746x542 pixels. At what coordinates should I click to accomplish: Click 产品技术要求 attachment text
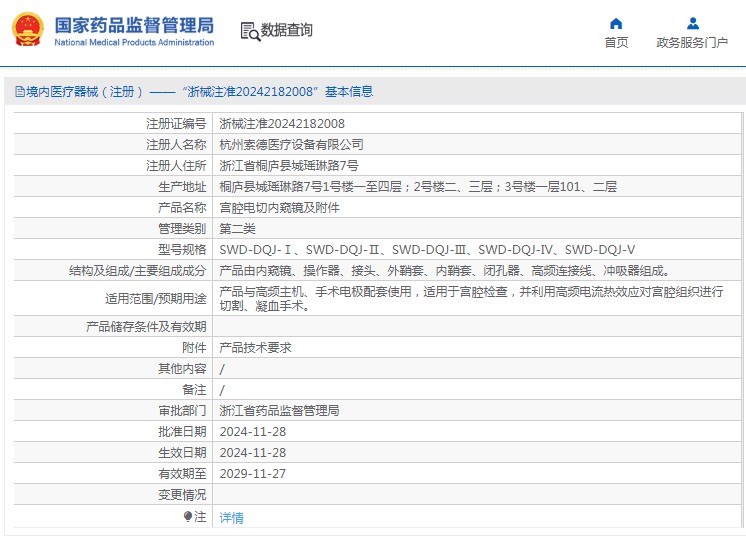coord(255,348)
